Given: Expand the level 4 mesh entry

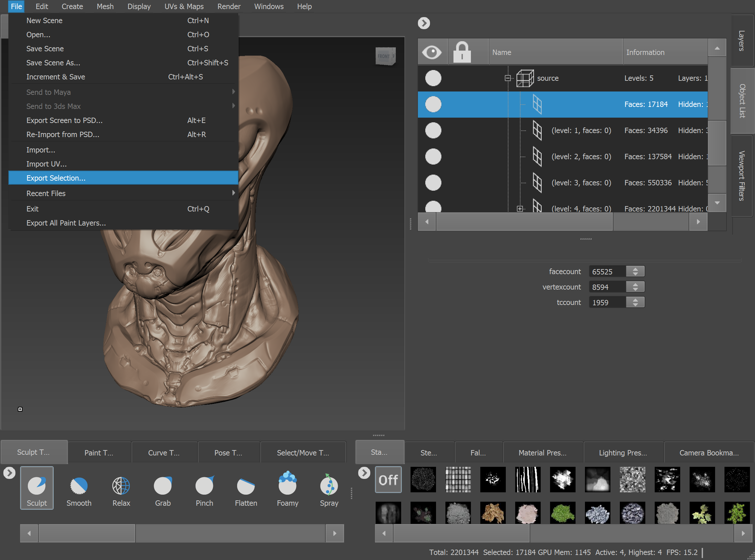Looking at the screenshot, I should tap(520, 208).
